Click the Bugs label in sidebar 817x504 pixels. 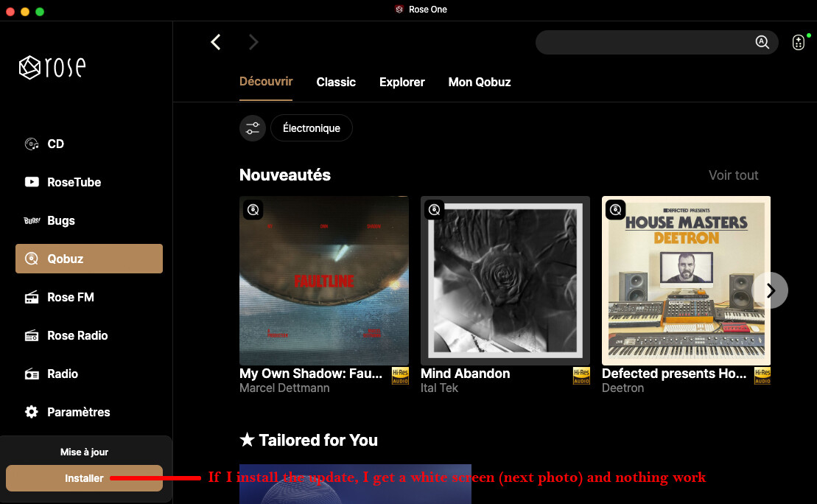[61, 221]
